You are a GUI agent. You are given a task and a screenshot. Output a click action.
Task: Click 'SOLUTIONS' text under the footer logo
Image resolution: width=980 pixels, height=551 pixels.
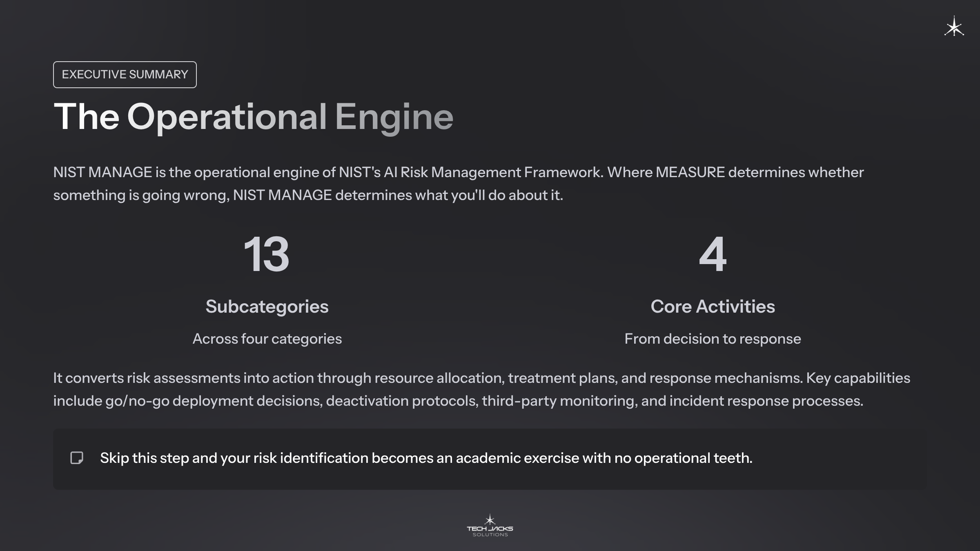490,535
